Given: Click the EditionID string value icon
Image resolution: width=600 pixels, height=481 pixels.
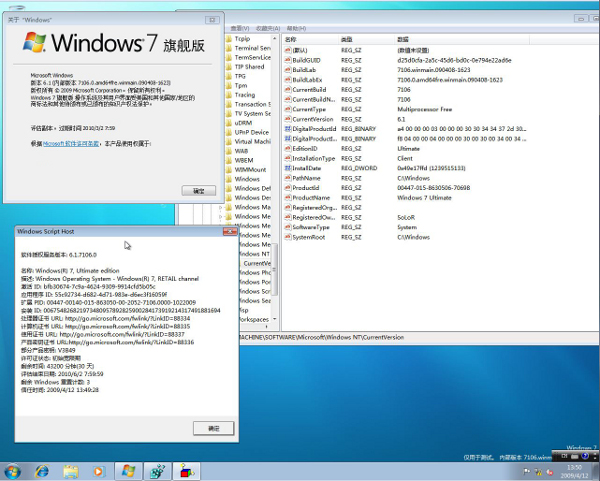Looking at the screenshot, I should pos(288,148).
